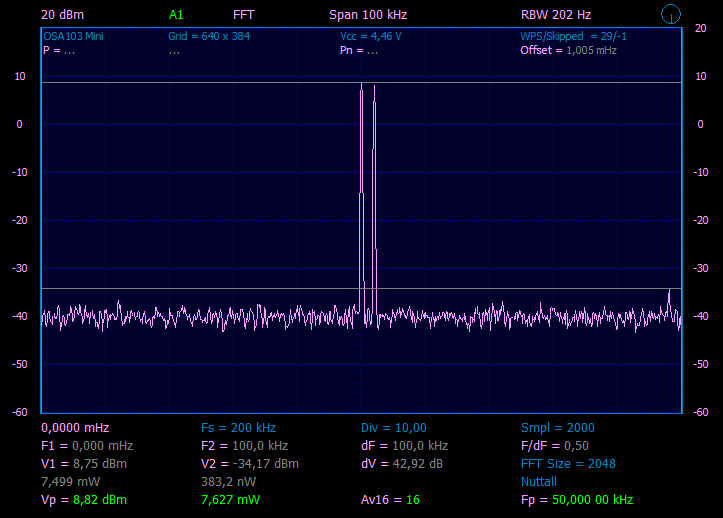Open the Nuttall window function selector
The width and height of the screenshot is (723, 518).
[539, 482]
